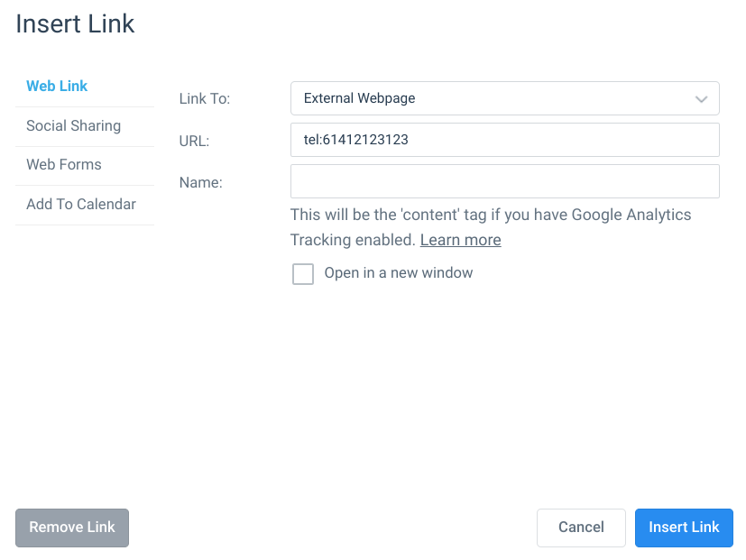The height and width of the screenshot is (560, 746).
Task: Click the 'Link To:' field label
Action: [x=205, y=99]
